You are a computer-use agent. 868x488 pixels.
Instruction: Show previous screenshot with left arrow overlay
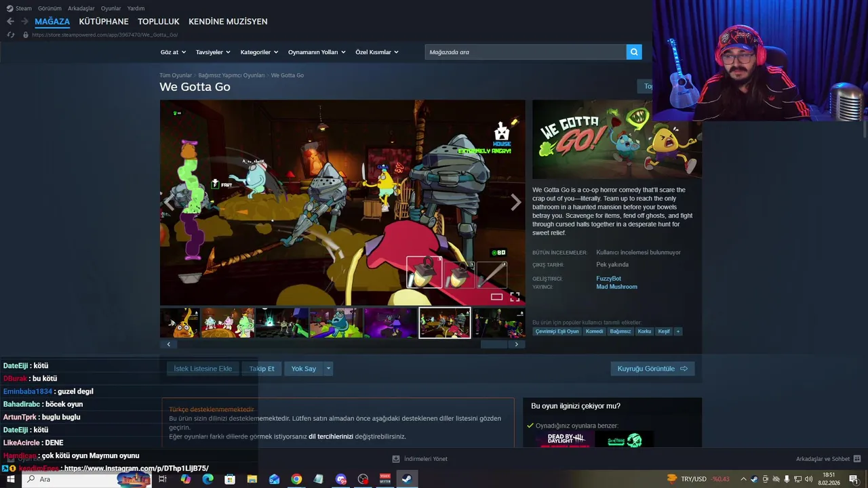pos(169,202)
